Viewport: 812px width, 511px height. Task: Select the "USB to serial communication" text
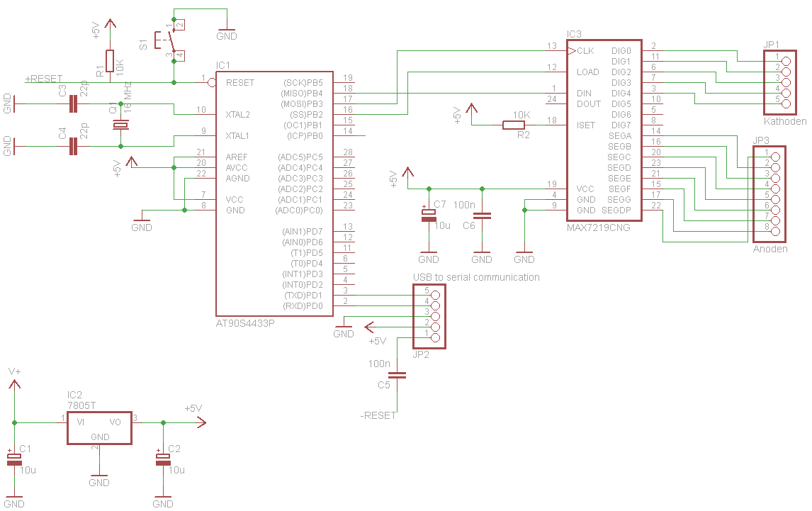point(476,277)
